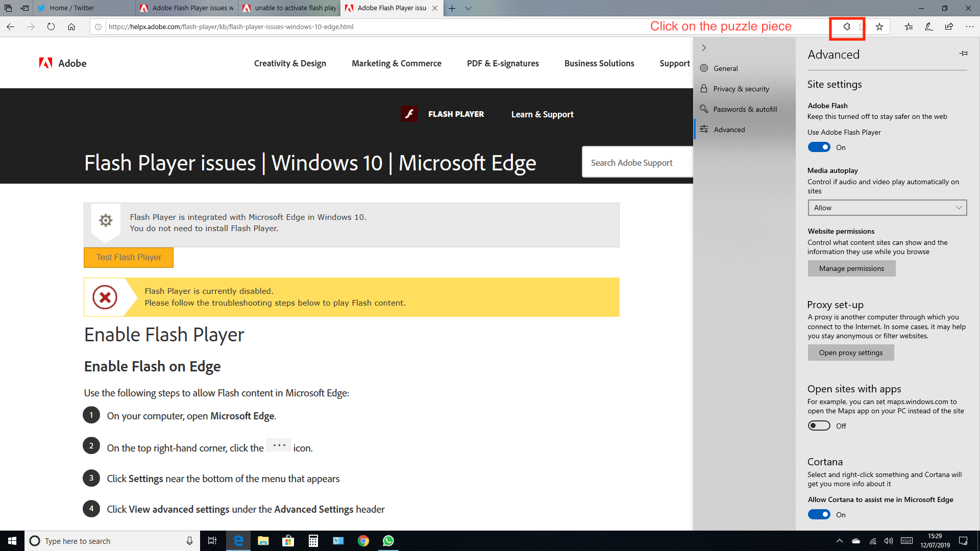This screenshot has width=980, height=551.
Task: Toggle Use Adobe Flash Player switch
Action: tap(819, 147)
